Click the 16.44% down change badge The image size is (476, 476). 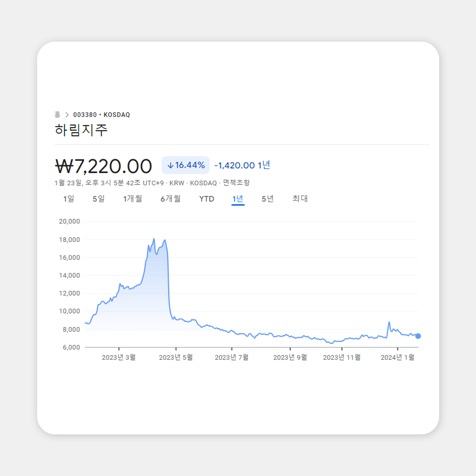[x=186, y=165]
